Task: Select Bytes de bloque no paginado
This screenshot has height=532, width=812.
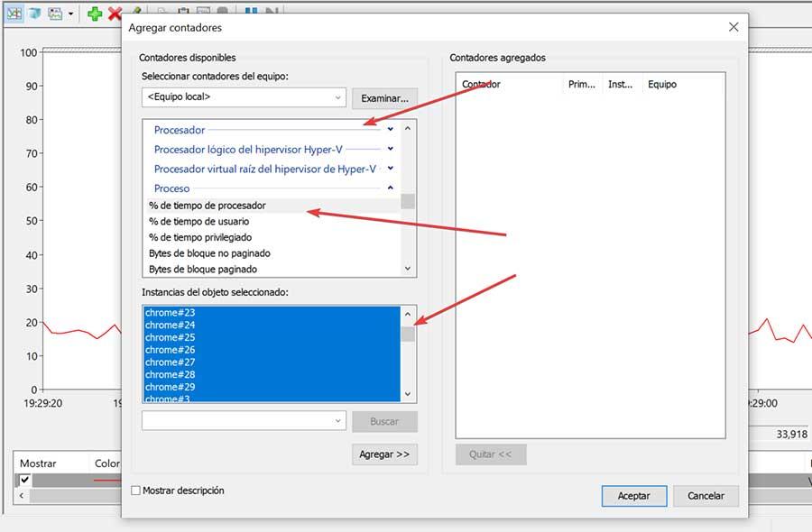Action: 273,253
